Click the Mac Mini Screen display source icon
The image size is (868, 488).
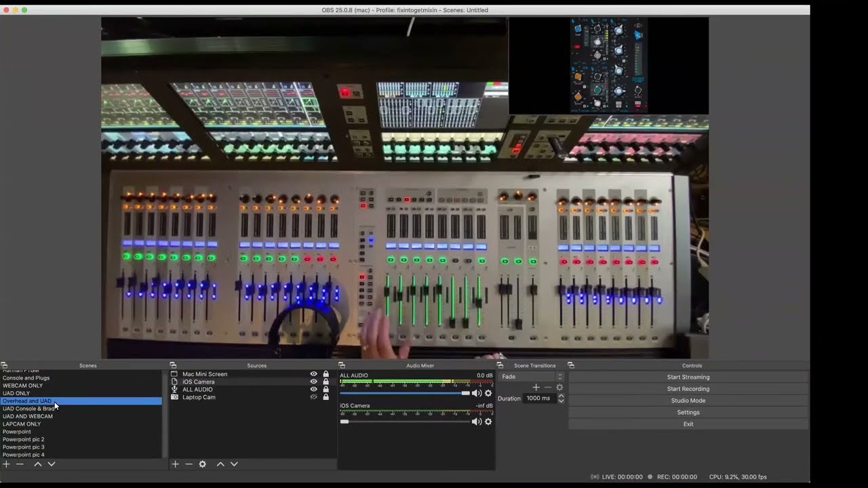click(174, 374)
